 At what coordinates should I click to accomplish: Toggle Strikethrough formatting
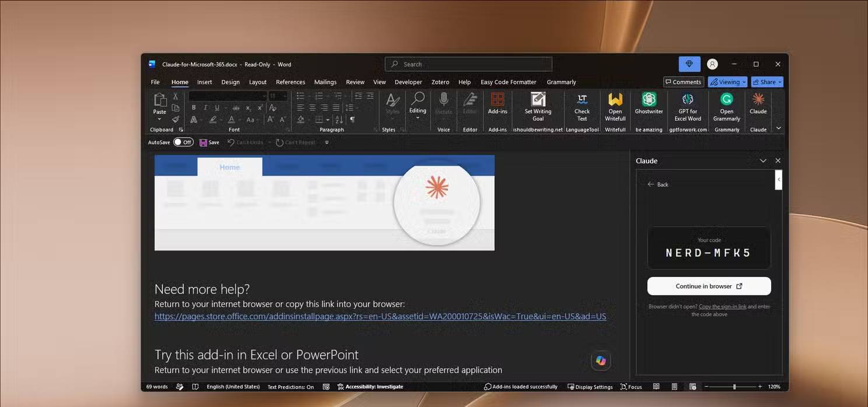(236, 108)
